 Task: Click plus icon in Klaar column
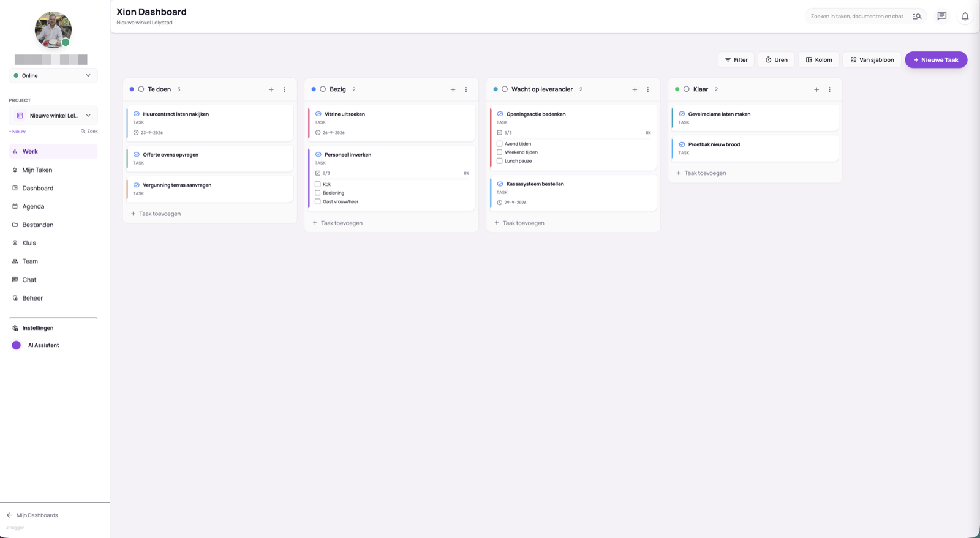pos(816,89)
